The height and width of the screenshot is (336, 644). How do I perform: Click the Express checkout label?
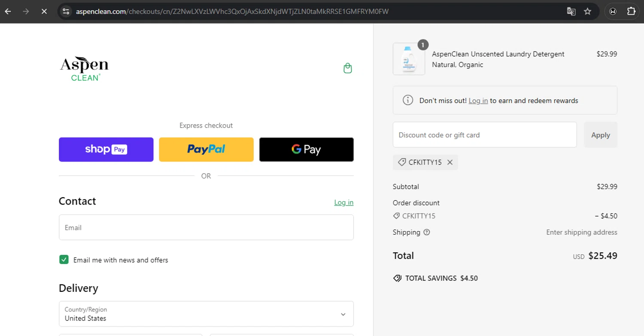(x=206, y=125)
